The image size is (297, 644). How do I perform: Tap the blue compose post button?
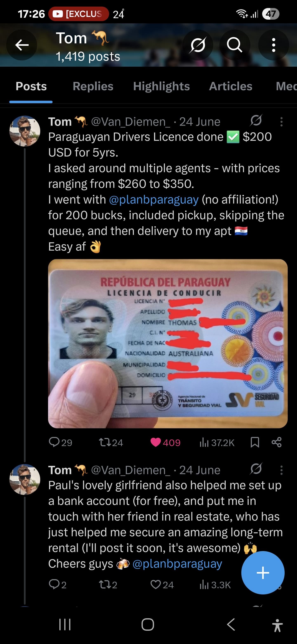263,573
